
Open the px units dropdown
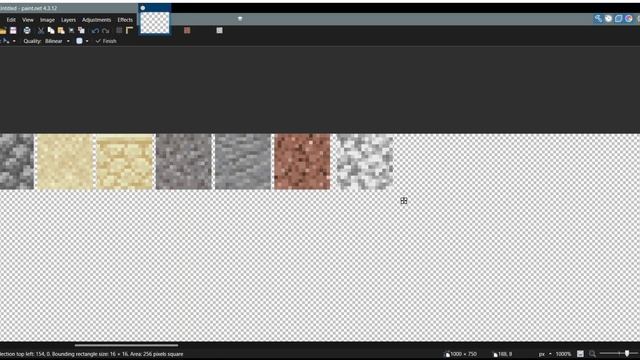545,354
